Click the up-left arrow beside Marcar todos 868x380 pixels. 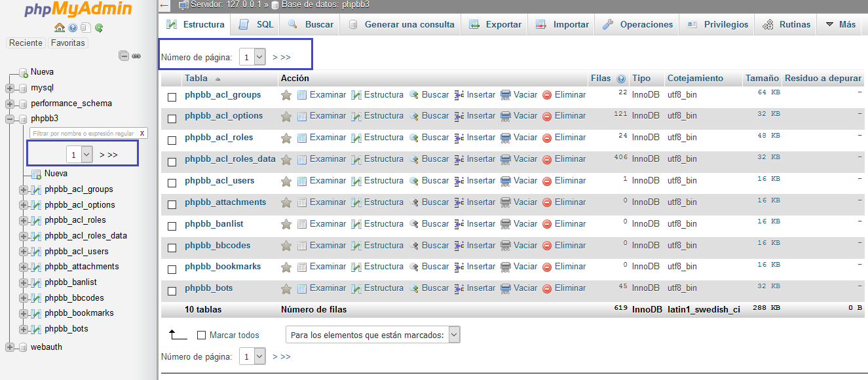178,335
